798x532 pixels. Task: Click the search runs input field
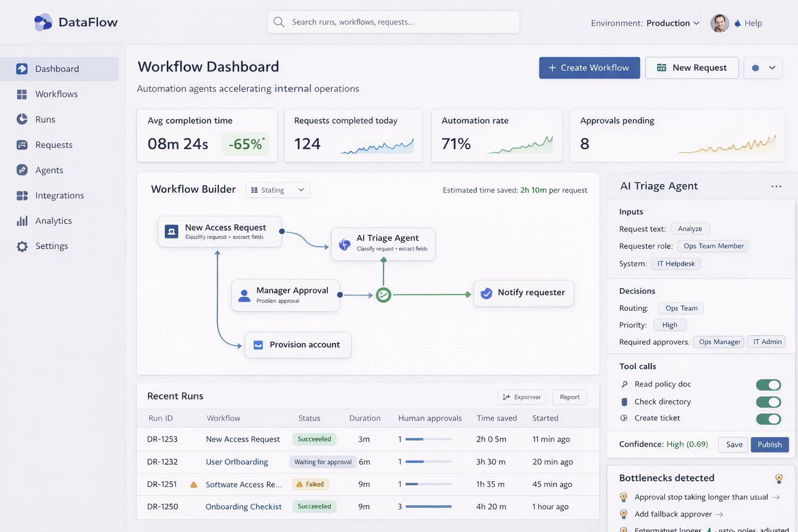(x=393, y=22)
